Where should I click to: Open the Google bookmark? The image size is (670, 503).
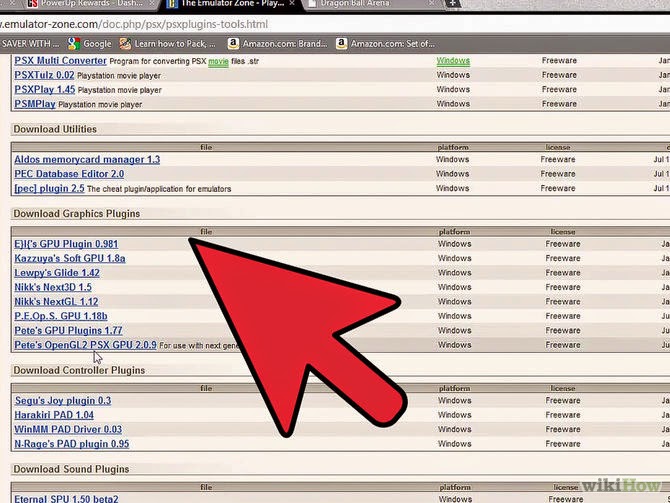(x=90, y=44)
